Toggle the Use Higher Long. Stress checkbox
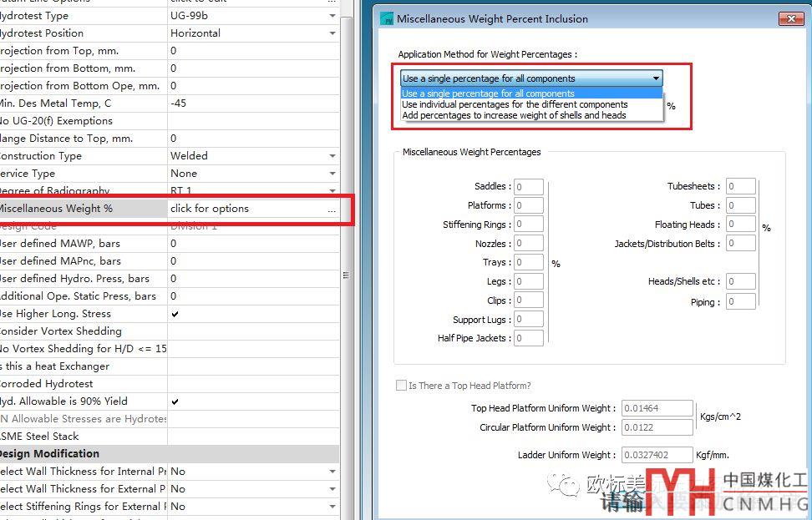The height and width of the screenshot is (520, 812). 175,314
